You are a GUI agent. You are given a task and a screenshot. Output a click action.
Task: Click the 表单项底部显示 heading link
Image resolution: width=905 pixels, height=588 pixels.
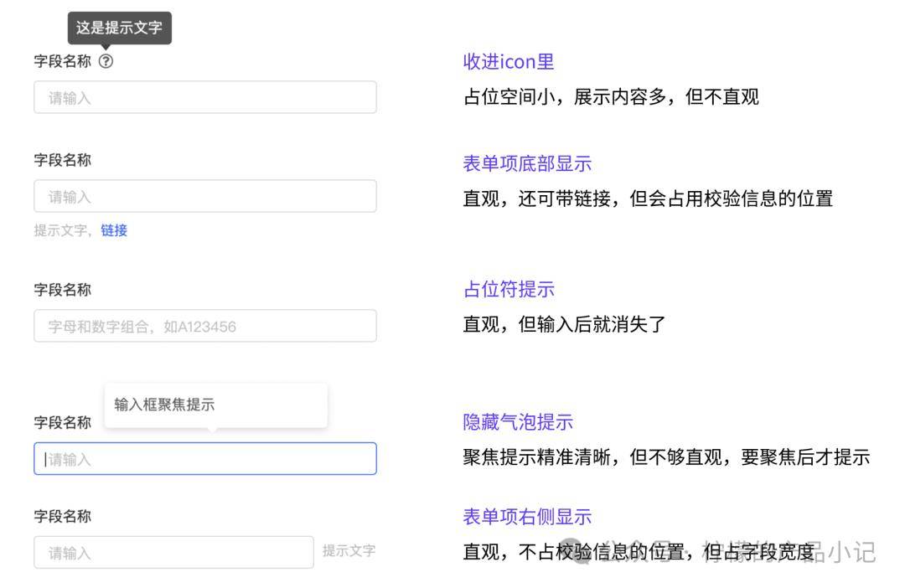click(525, 163)
